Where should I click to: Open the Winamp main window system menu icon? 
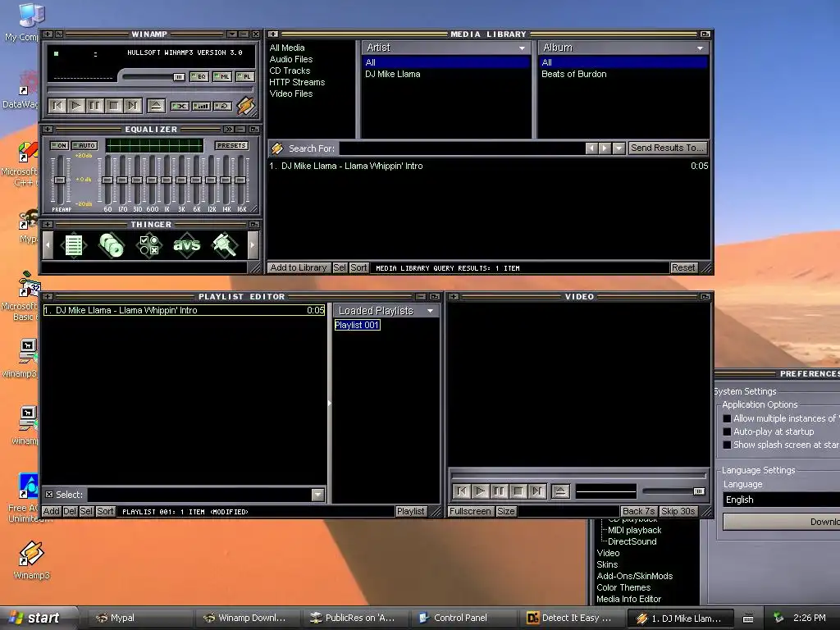48,34
